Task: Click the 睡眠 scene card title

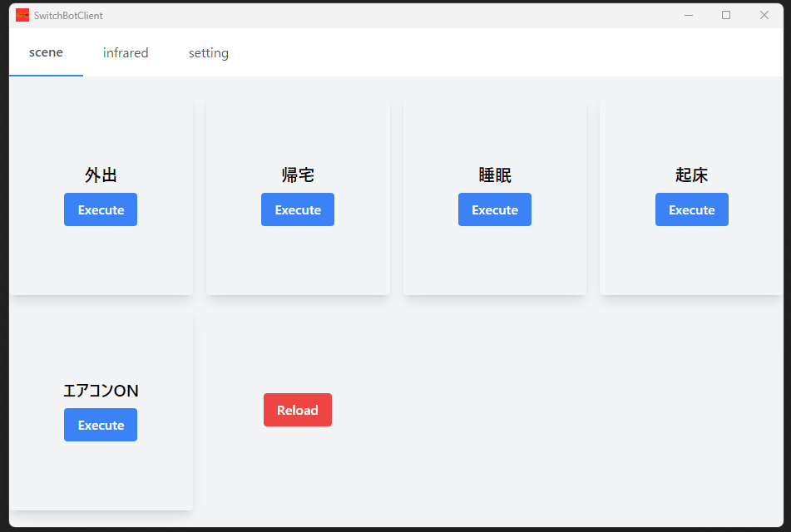Action: [494, 175]
